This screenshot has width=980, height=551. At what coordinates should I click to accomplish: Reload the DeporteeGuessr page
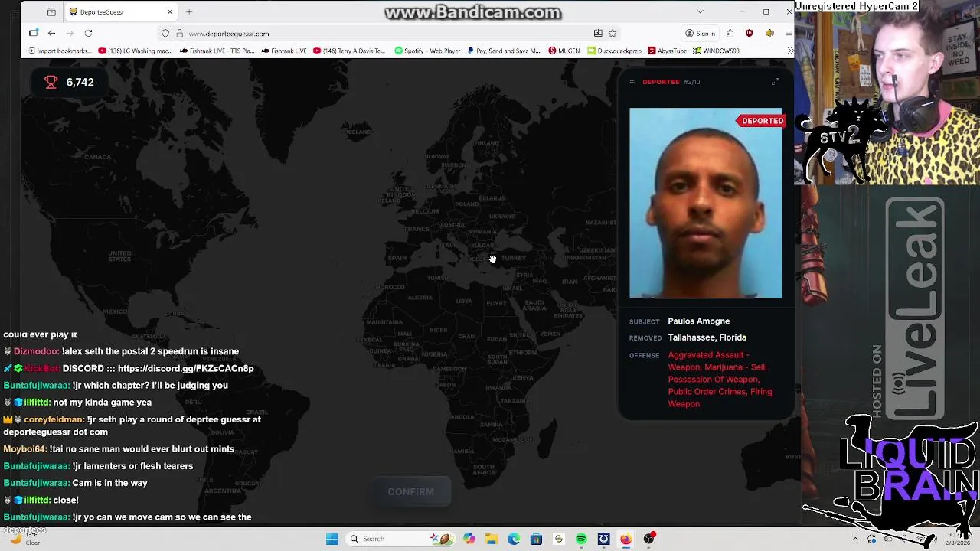click(88, 34)
